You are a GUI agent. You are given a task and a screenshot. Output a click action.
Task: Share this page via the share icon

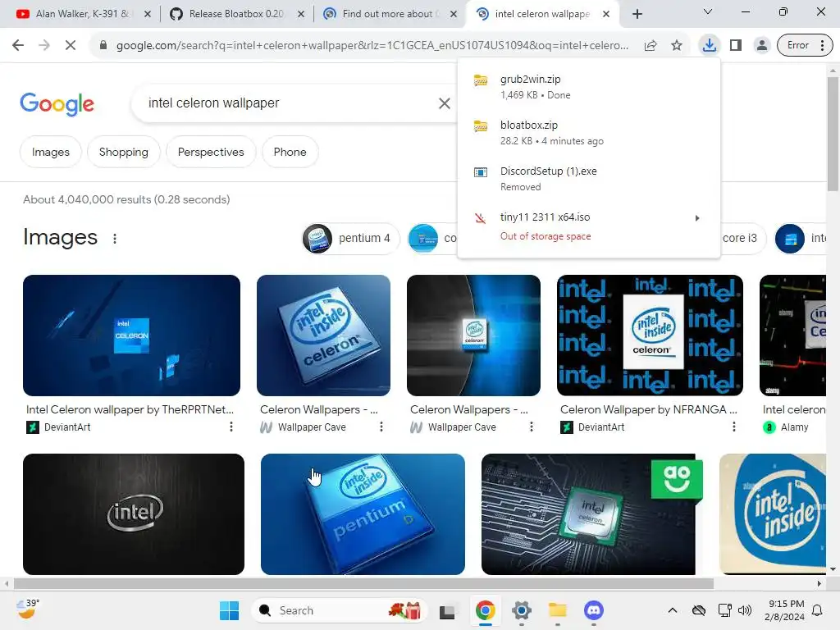(651, 46)
